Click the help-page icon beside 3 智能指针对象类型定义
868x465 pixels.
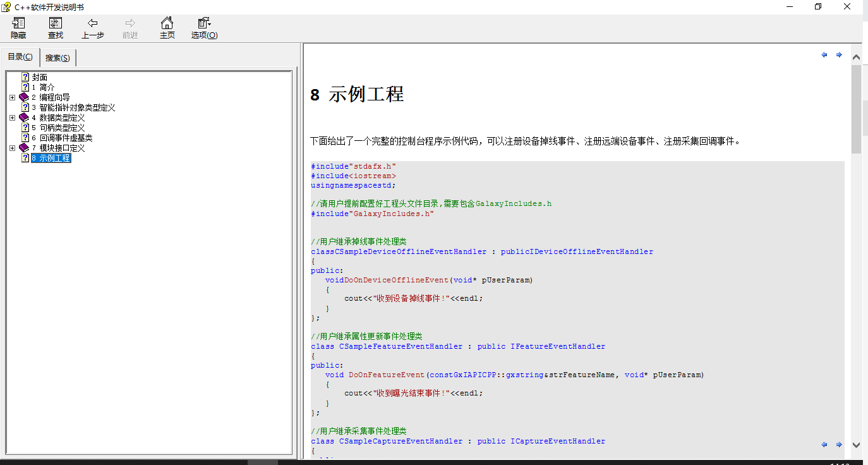tap(25, 107)
